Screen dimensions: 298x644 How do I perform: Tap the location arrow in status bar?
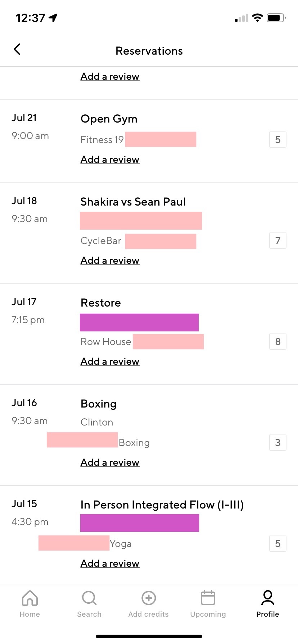click(x=53, y=18)
